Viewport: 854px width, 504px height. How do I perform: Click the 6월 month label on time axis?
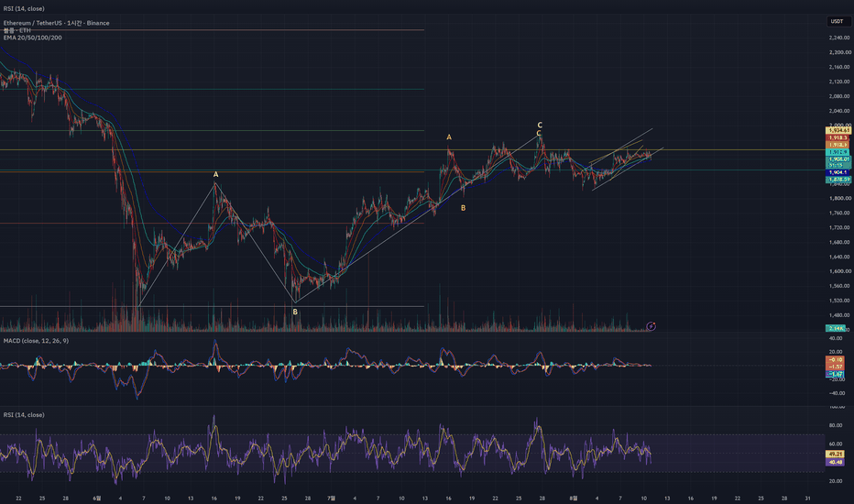(x=96, y=498)
